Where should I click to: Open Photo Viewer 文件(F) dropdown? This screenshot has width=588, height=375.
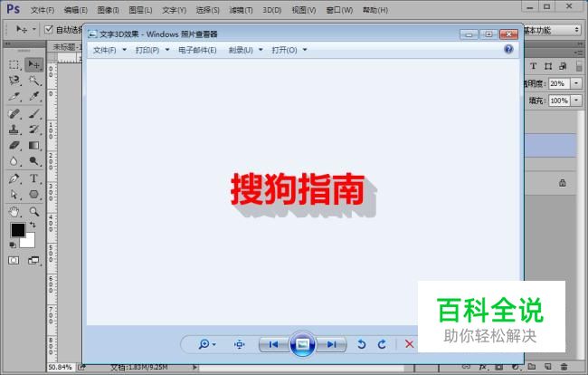pyautogui.click(x=109, y=50)
